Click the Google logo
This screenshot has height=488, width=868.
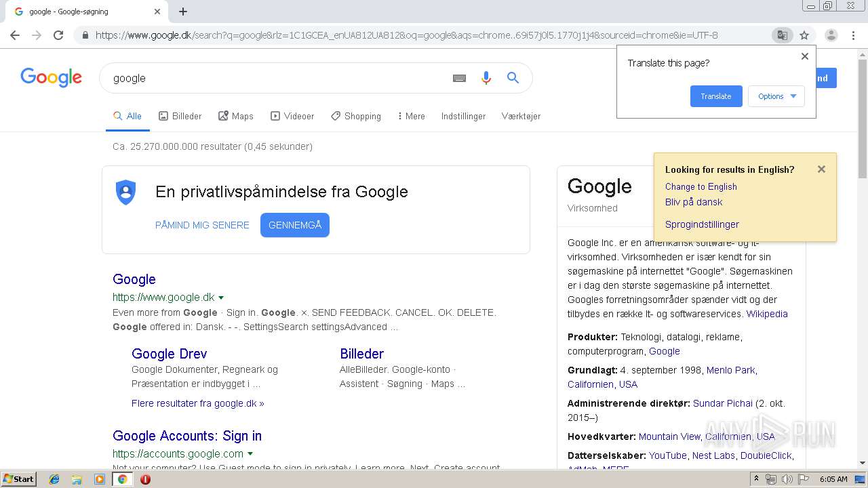click(x=51, y=77)
